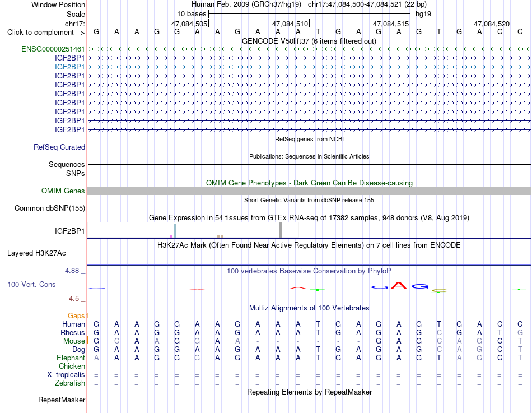This screenshot has width=532, height=413.
Task: Open 'Repeating Elements by RepeatMasker' title
Action: coord(309,392)
